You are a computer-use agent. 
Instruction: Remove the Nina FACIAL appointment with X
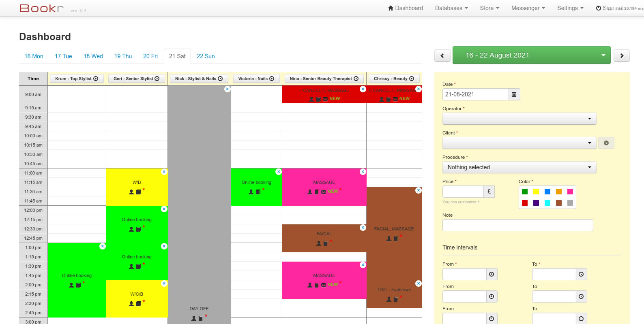pyautogui.click(x=363, y=228)
